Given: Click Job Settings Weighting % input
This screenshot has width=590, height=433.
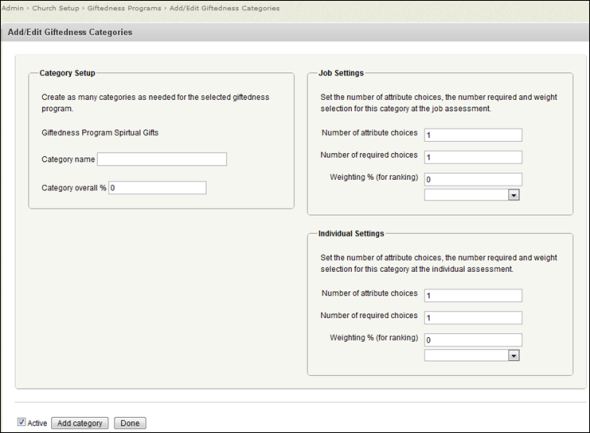Looking at the screenshot, I should point(473,179).
